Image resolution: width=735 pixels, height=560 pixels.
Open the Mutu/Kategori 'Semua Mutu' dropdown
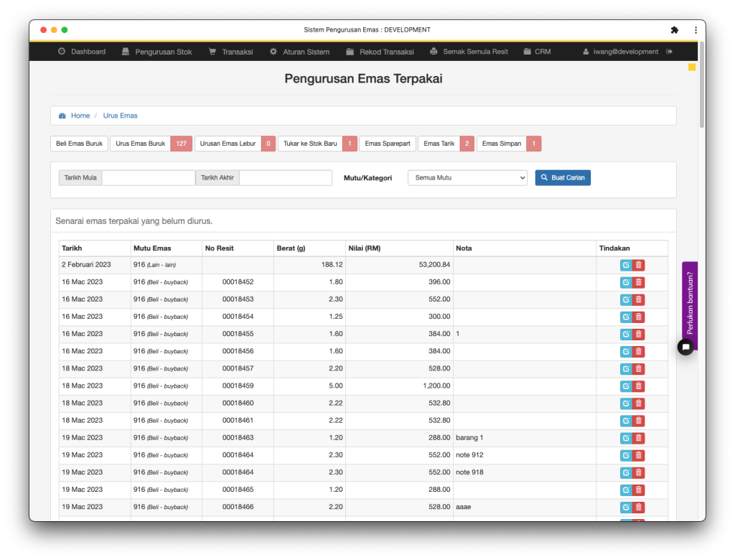pos(467,177)
